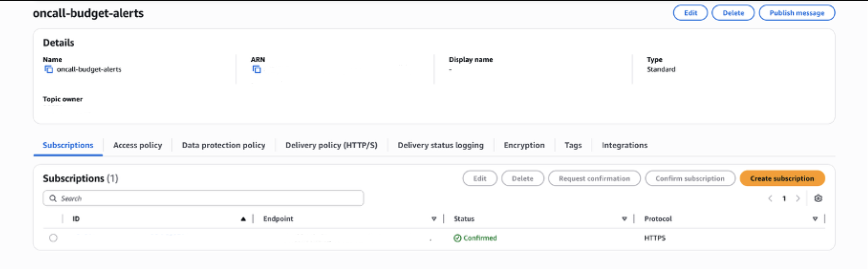Open the Integrations tab
This screenshot has width=868, height=270.
[x=624, y=145]
